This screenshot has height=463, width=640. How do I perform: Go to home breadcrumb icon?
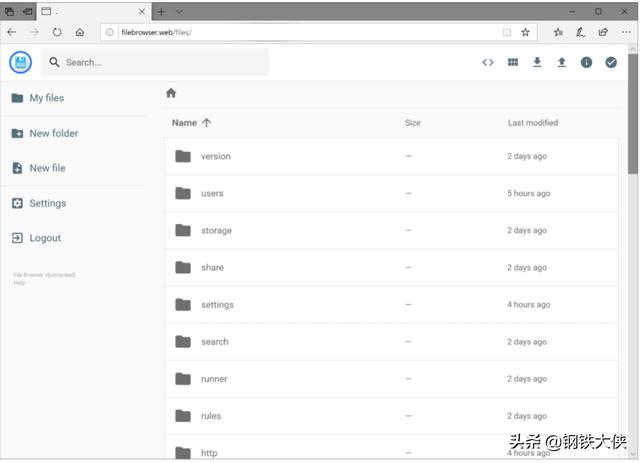coord(171,93)
